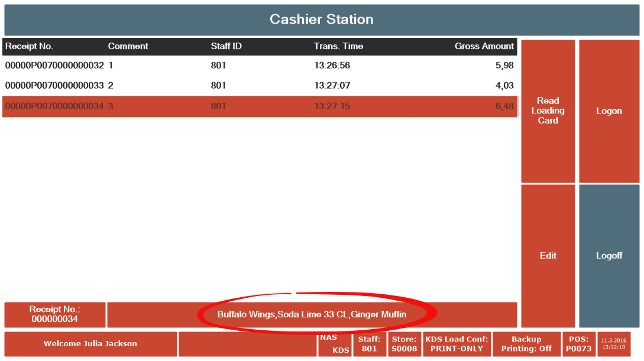Sort by the Comment column header

coord(128,46)
